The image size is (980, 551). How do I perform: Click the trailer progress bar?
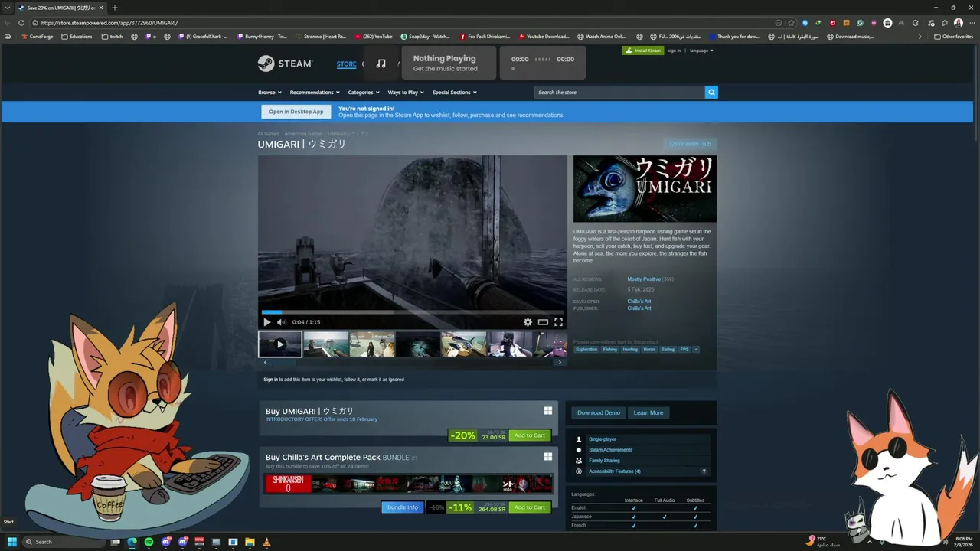tap(412, 312)
